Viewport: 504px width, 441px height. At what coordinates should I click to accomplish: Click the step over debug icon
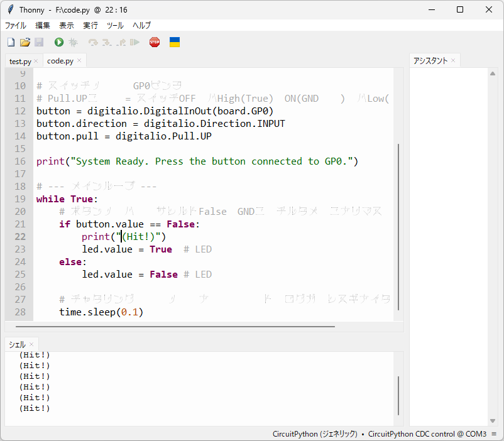tap(93, 42)
